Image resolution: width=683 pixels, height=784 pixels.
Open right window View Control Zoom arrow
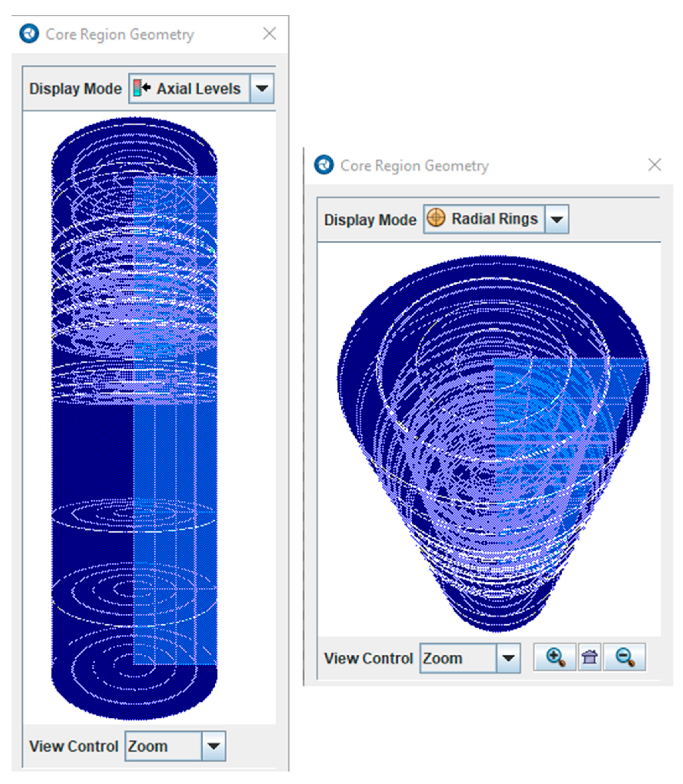[x=509, y=658]
